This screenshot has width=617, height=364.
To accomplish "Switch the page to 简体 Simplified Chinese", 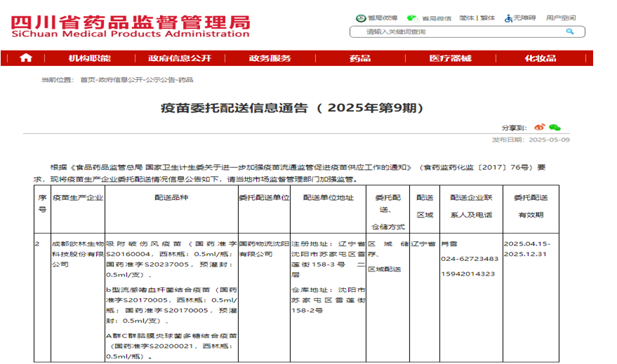I will tap(466, 18).
